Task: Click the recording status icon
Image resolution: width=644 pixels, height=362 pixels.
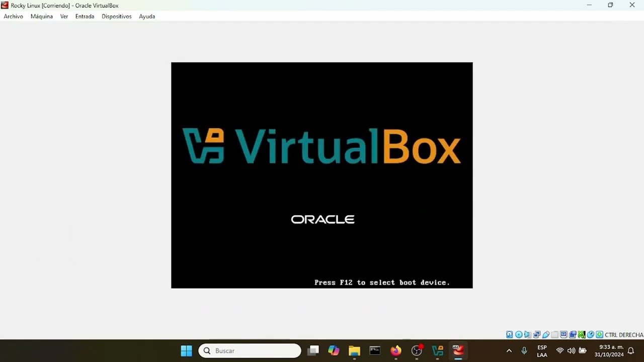Action: 573,335
